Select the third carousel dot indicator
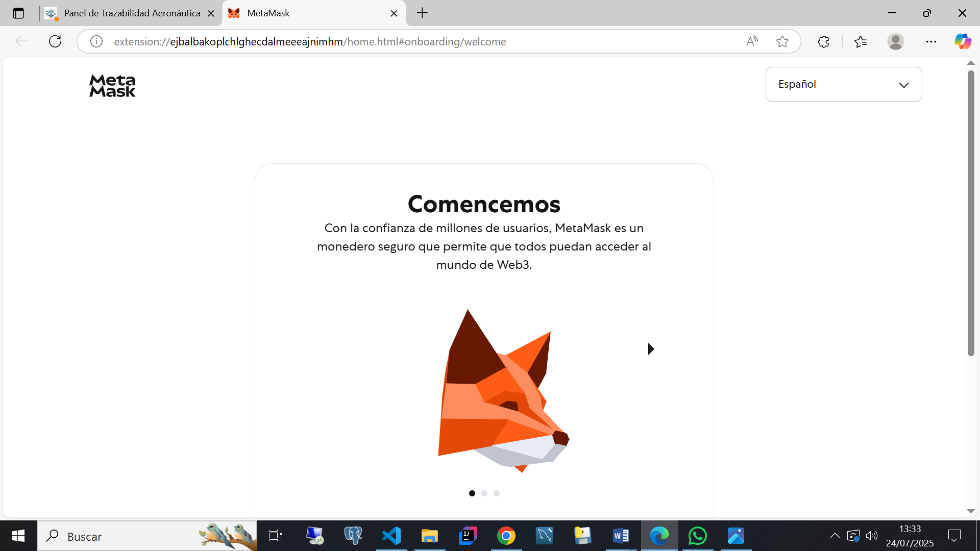 pyautogui.click(x=496, y=493)
